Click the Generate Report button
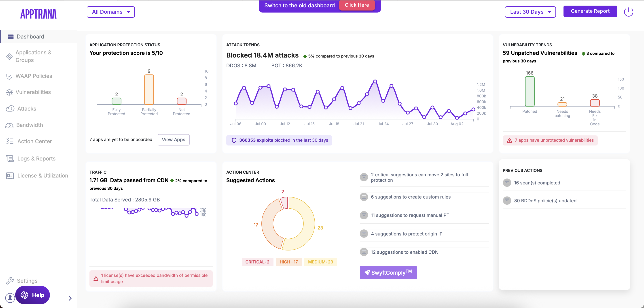644x308 pixels. point(590,11)
